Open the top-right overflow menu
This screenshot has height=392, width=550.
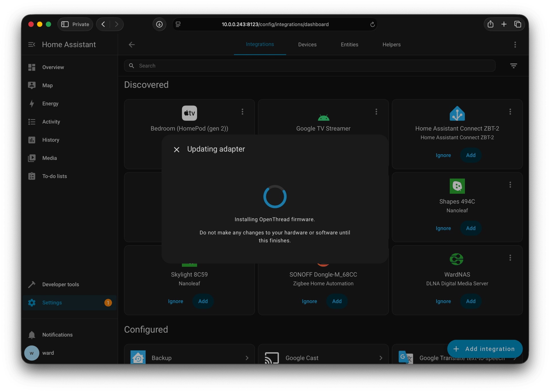pyautogui.click(x=515, y=44)
